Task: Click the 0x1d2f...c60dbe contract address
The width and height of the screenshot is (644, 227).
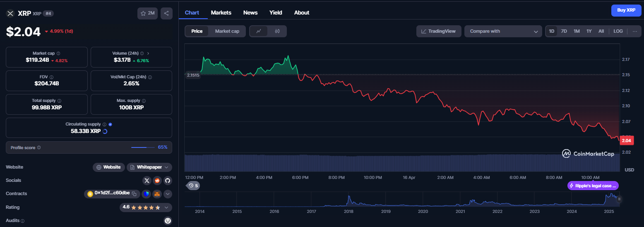Action: (112, 193)
